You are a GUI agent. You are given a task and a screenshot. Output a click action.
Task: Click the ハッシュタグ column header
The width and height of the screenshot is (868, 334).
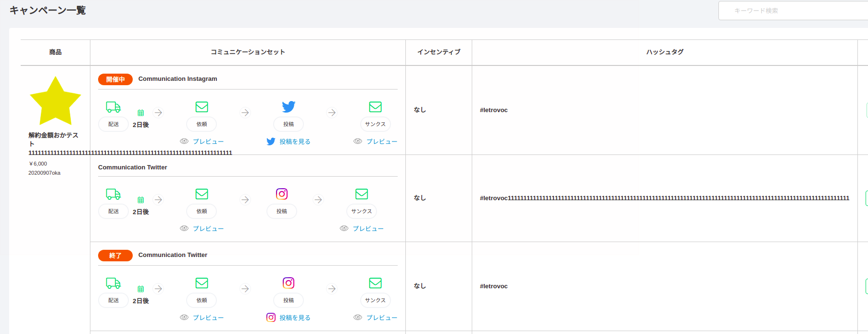coord(665,52)
